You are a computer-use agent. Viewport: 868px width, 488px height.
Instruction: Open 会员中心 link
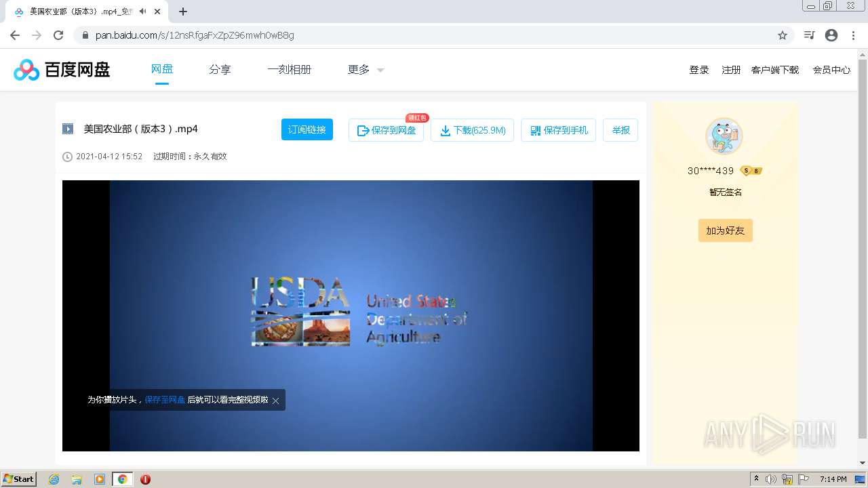[831, 70]
